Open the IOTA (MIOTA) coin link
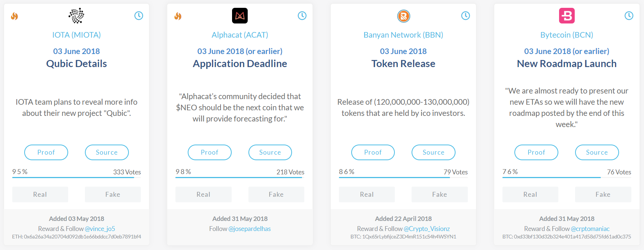The width and height of the screenshot is (644, 250). 76,35
